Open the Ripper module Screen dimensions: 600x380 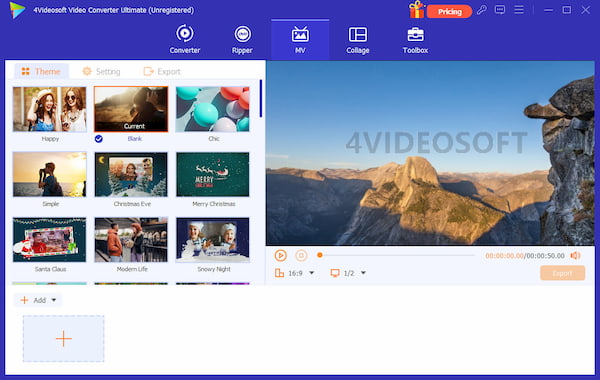242,39
